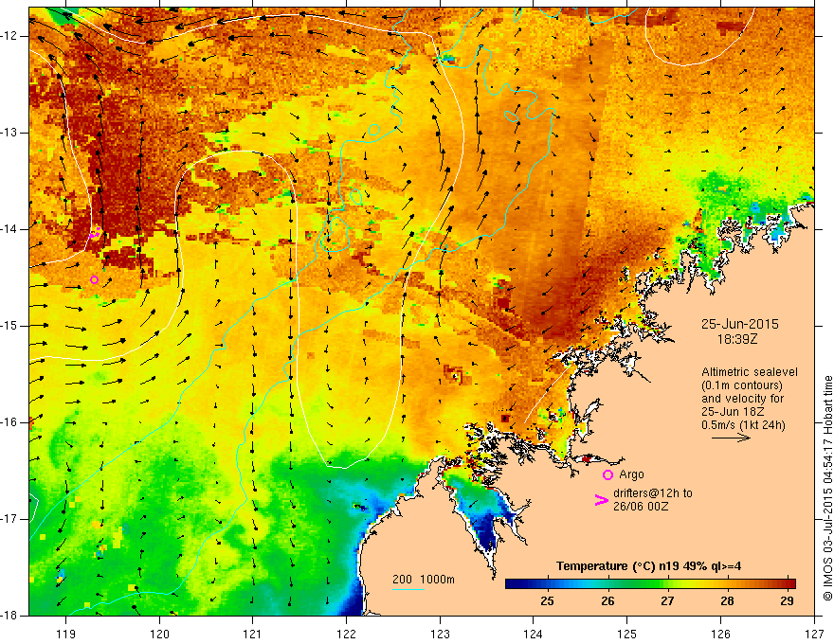Click the dark red end of temperature colorbar
The image size is (834, 644).
point(790,584)
